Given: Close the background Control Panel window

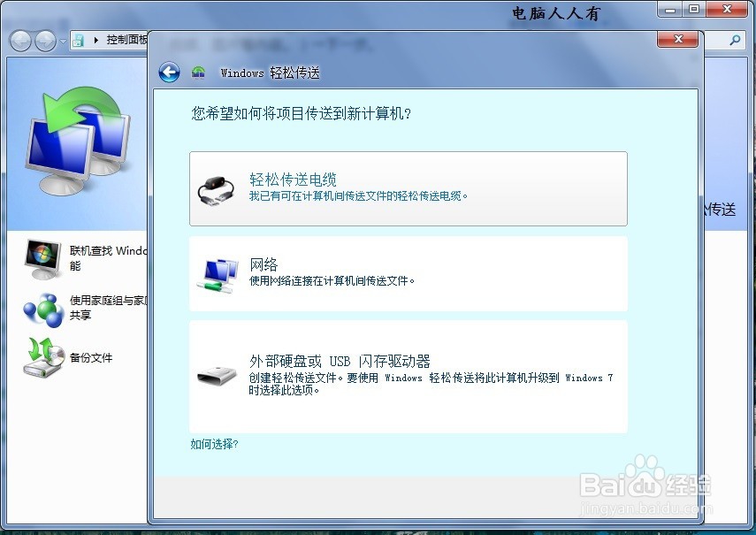Looking at the screenshot, I should pos(727,9).
